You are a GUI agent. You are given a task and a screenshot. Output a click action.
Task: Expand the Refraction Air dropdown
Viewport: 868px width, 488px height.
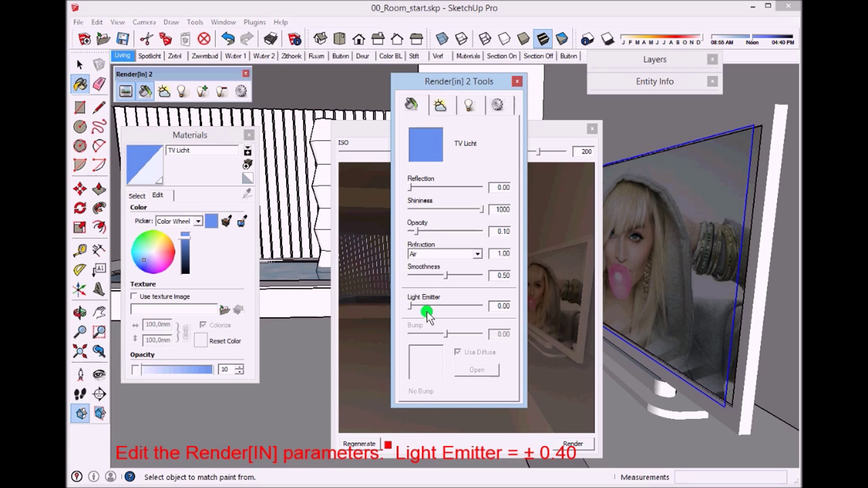point(477,254)
